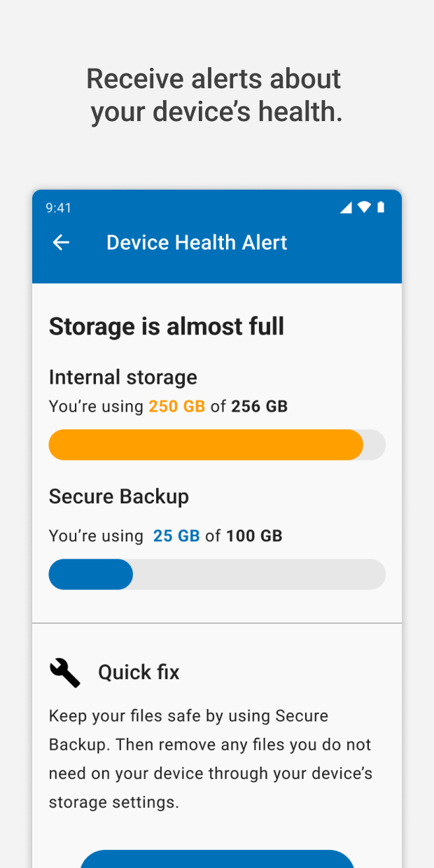Tap the unused part of the Secure Backup bar
434x868 pixels.
(259, 574)
